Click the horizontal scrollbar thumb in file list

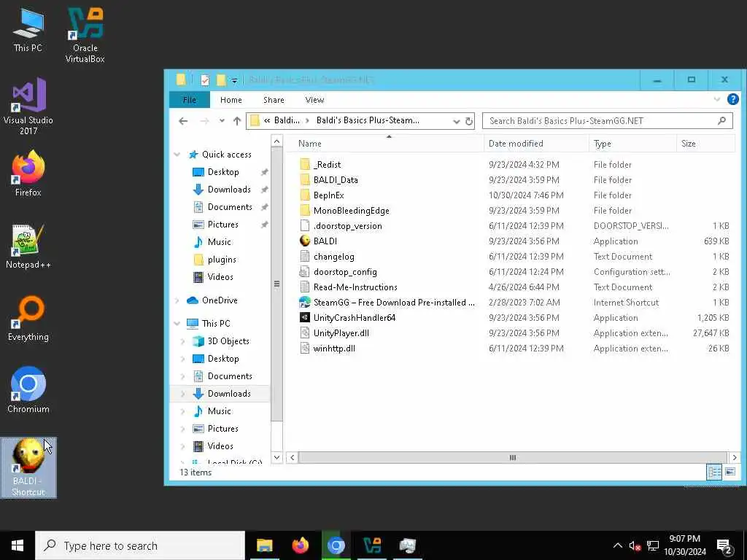click(513, 458)
